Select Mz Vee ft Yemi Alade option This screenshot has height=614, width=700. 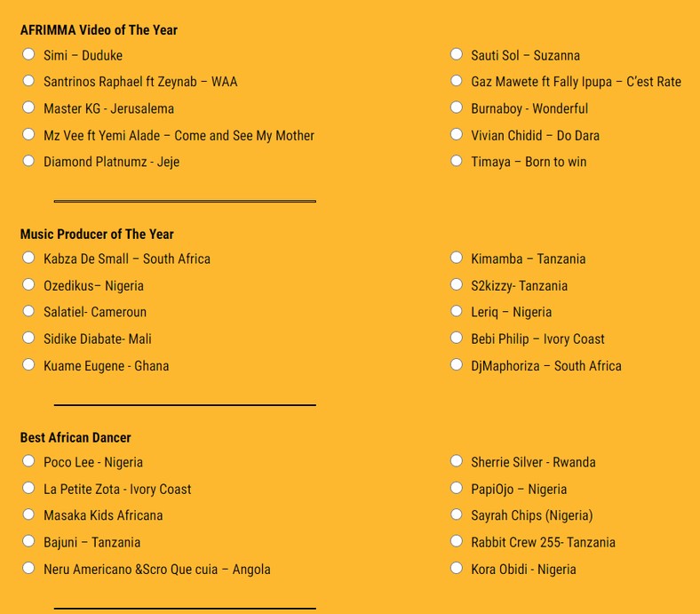point(28,134)
